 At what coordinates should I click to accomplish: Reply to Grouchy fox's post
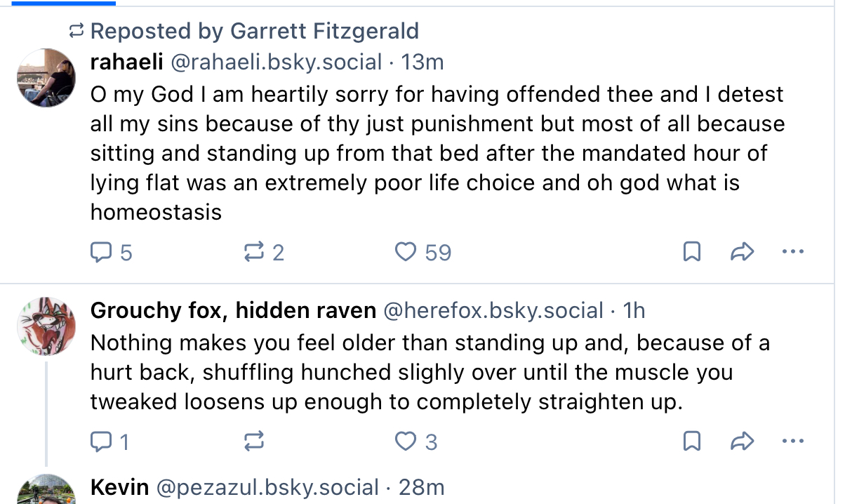tap(103, 442)
